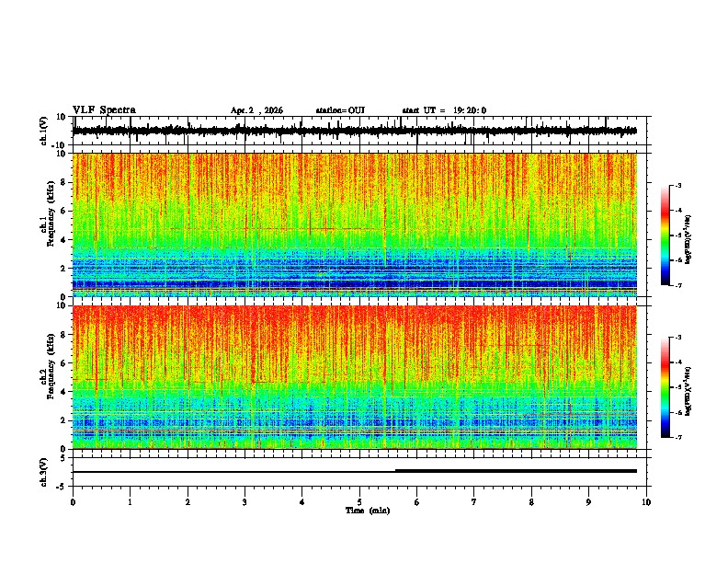The image size is (728, 563).
Task: Click the "2" kHz tick on ch.2 frequency axis
Action: pyautogui.click(x=63, y=420)
